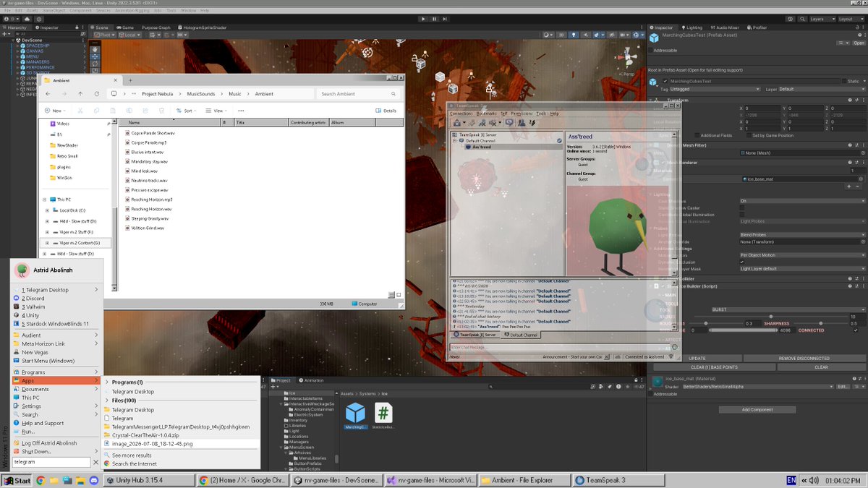This screenshot has width=868, height=488.
Task: Go up one folder in File Explorer
Action: point(80,94)
